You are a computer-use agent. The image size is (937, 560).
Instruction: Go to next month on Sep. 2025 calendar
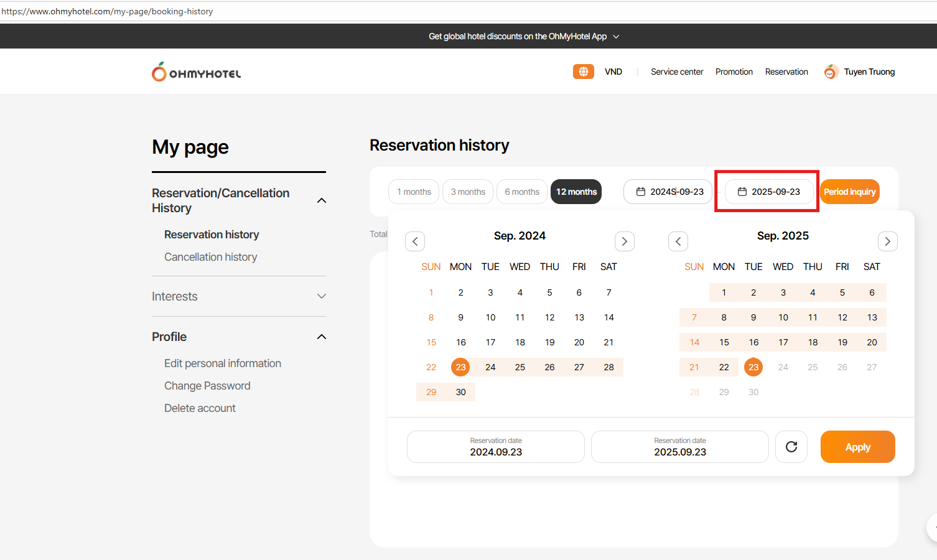coord(887,241)
